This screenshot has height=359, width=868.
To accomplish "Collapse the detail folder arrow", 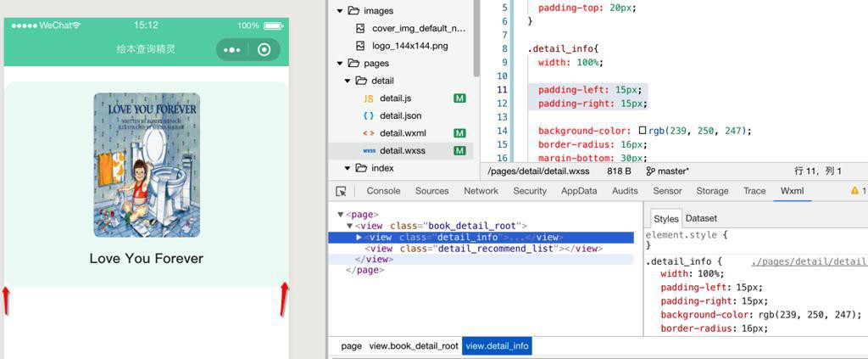I will [348, 81].
